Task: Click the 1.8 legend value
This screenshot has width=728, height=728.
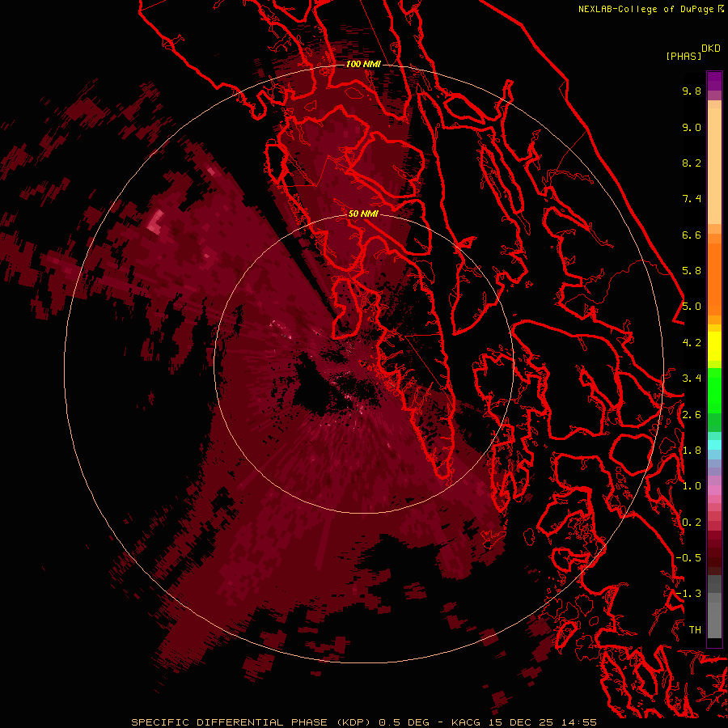Action: [692, 451]
